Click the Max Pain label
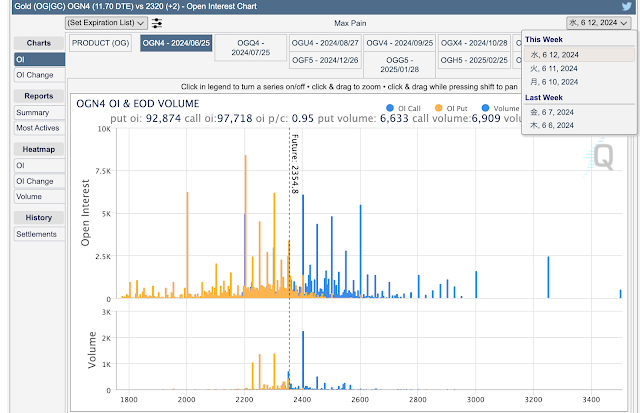The width and height of the screenshot is (640, 413). click(x=350, y=23)
